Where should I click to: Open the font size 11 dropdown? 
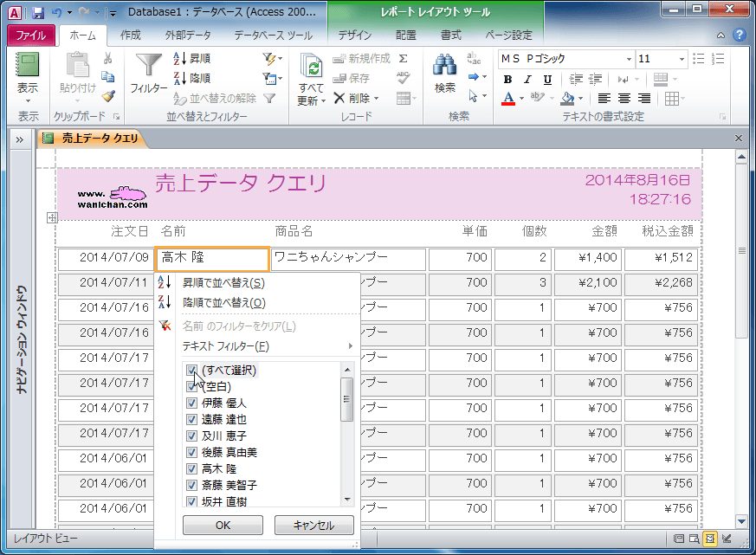pyautogui.click(x=682, y=59)
